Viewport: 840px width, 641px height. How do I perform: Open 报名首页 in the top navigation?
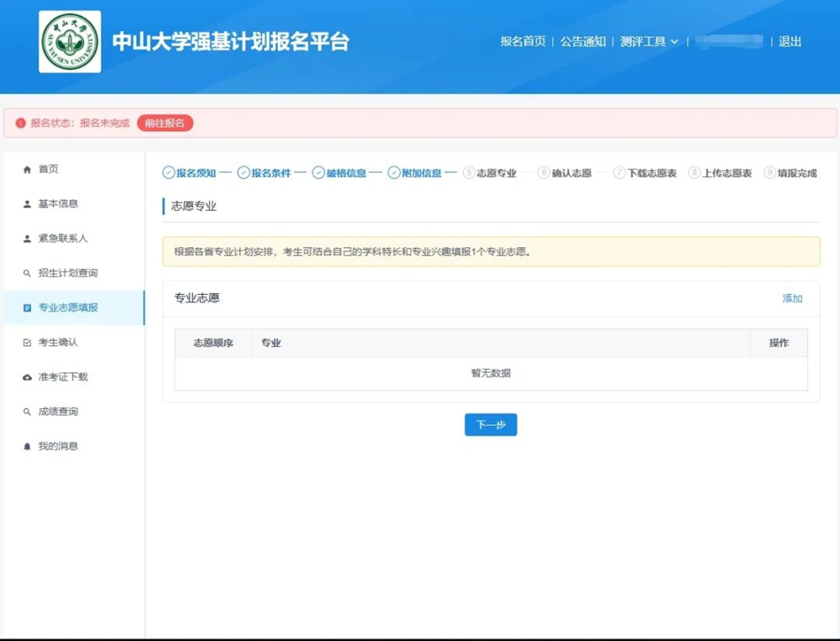(522, 42)
